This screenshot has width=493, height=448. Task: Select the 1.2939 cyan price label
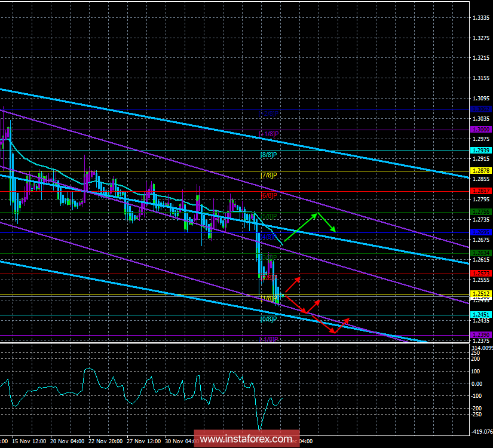pyautogui.click(x=481, y=151)
